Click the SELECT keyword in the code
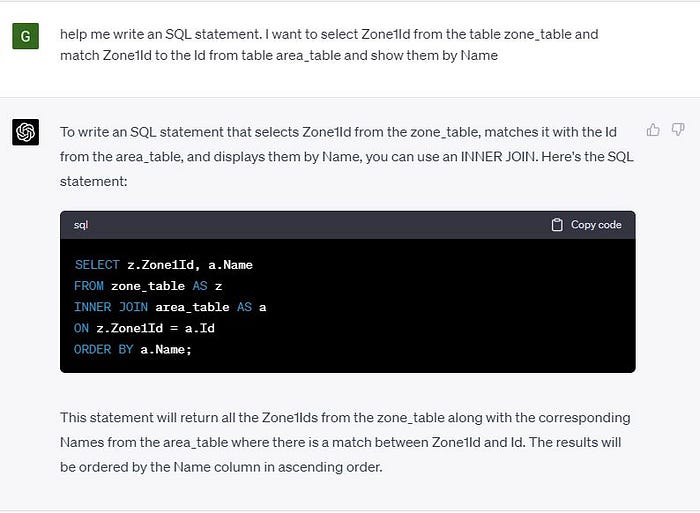700x513 pixels. (x=97, y=265)
